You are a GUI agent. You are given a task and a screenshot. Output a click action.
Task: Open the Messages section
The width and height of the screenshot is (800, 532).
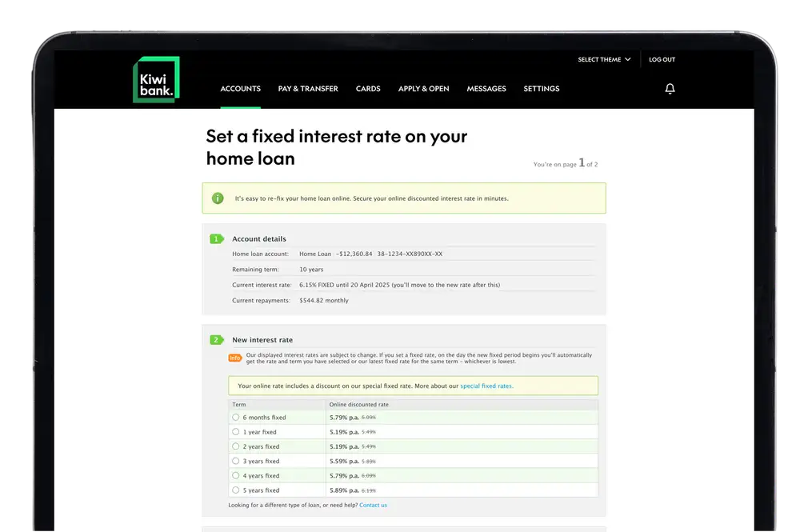click(486, 89)
